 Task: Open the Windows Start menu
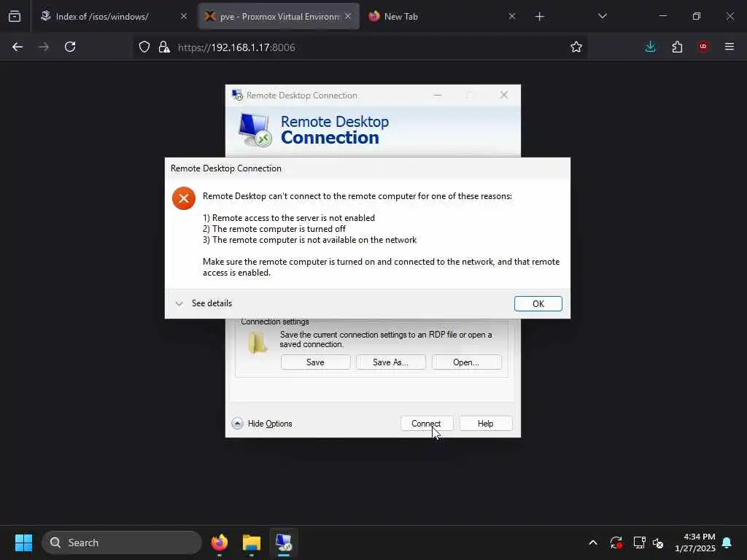point(23,542)
